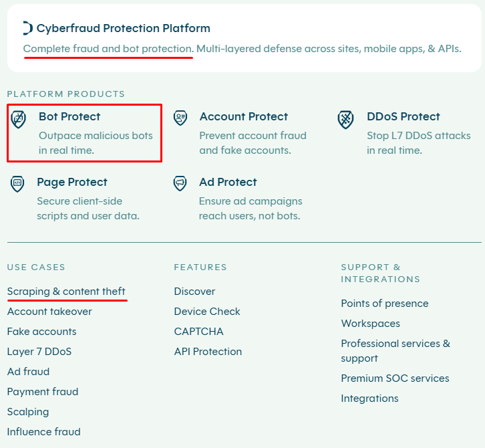
Task: Click the DDoS Protect shield icon
Action: pos(345,120)
